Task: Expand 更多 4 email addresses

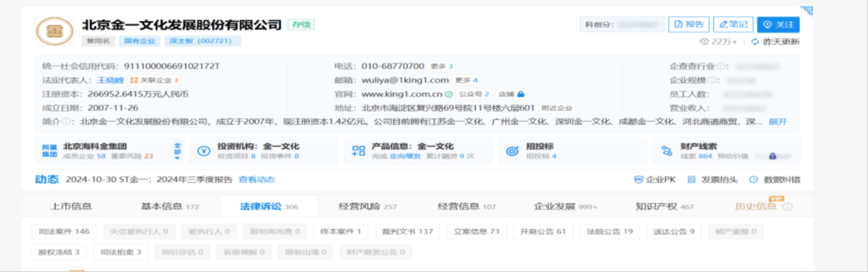Action: tap(466, 80)
